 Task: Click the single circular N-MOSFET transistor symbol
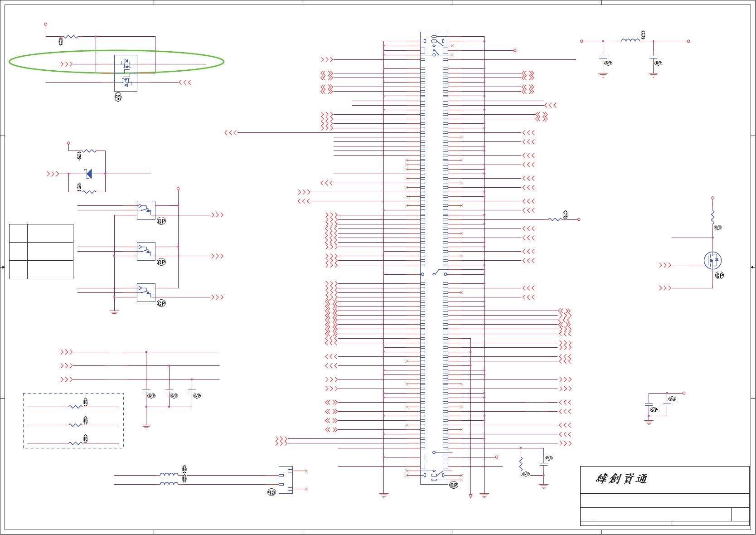712,260
